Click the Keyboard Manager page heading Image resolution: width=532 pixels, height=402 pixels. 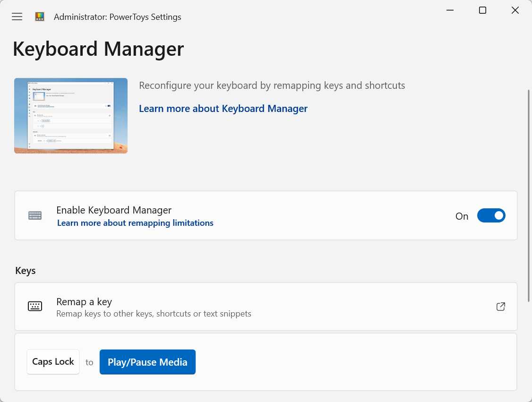click(x=98, y=49)
